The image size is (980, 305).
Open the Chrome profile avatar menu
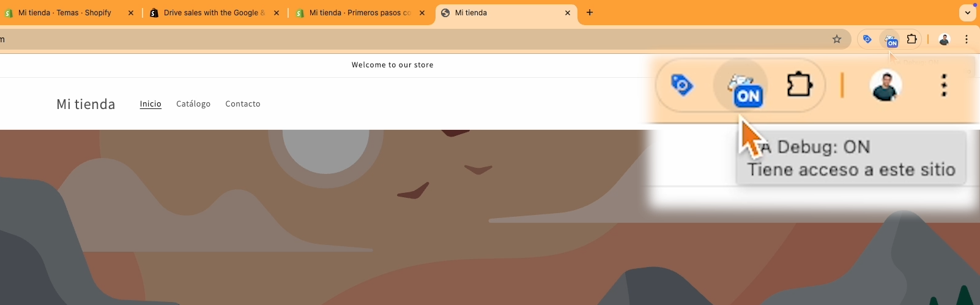pyautogui.click(x=945, y=39)
